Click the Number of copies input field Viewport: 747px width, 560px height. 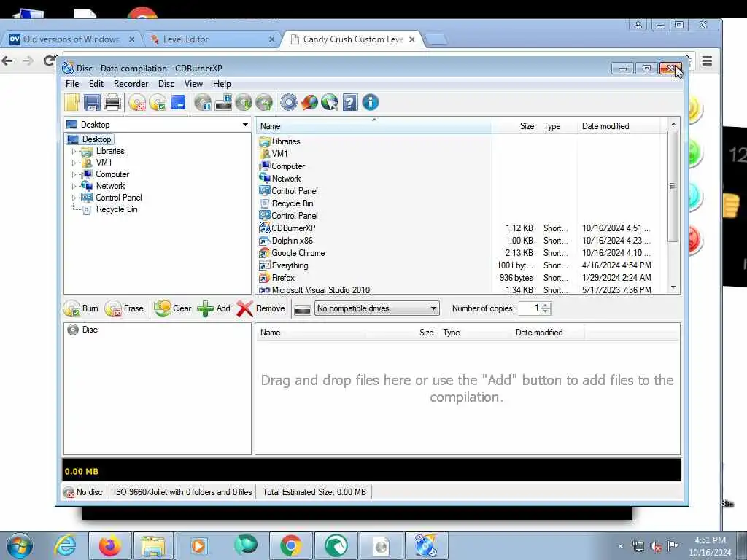click(530, 308)
